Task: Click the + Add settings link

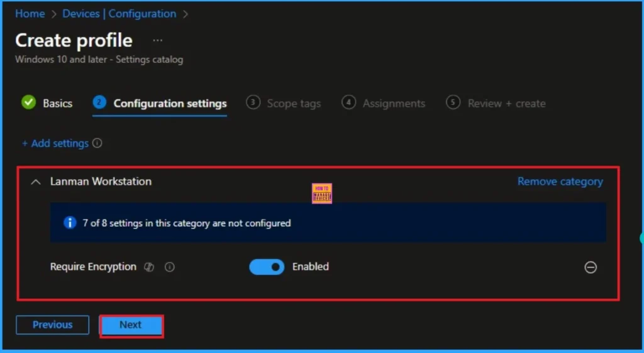Action: pyautogui.click(x=55, y=143)
